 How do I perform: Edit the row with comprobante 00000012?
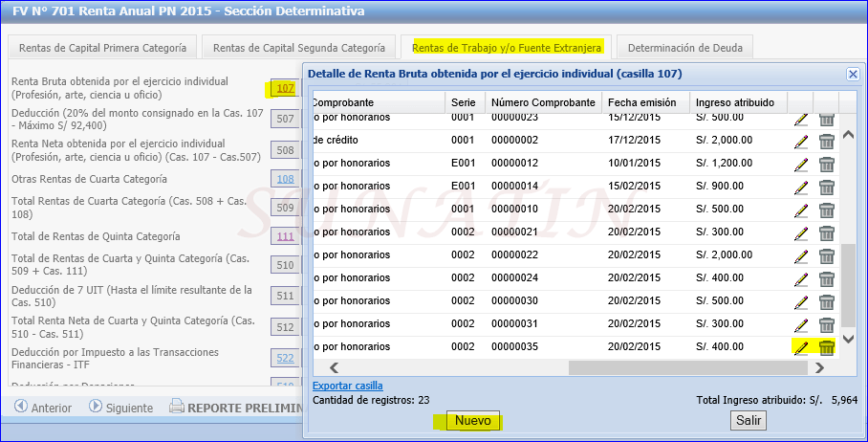800,165
